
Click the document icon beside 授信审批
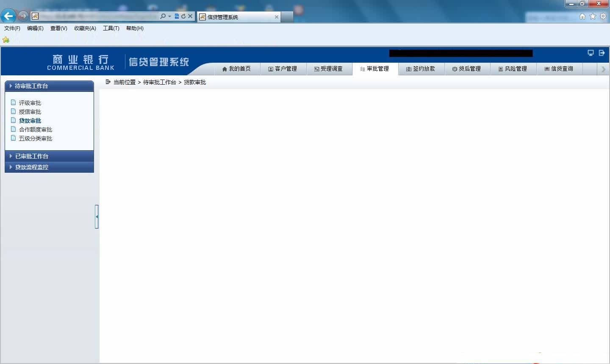14,111
